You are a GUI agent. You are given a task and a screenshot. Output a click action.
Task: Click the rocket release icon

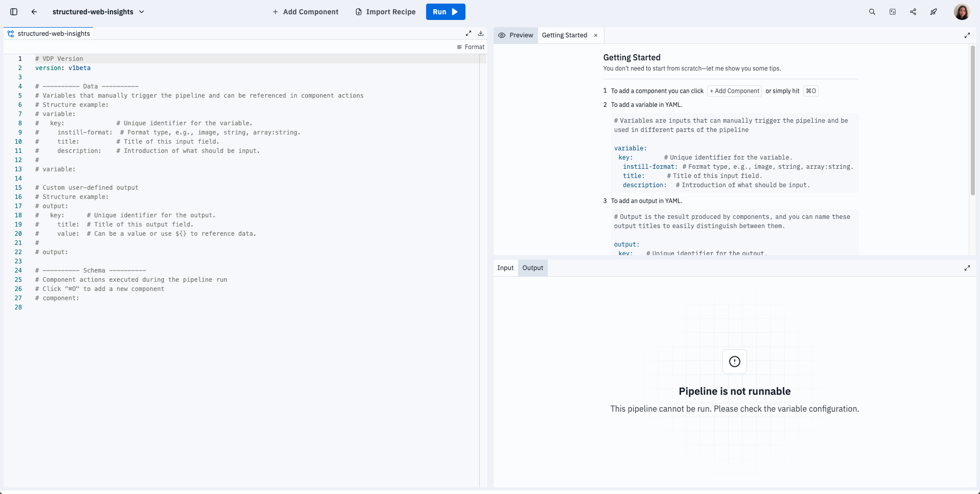click(x=934, y=12)
